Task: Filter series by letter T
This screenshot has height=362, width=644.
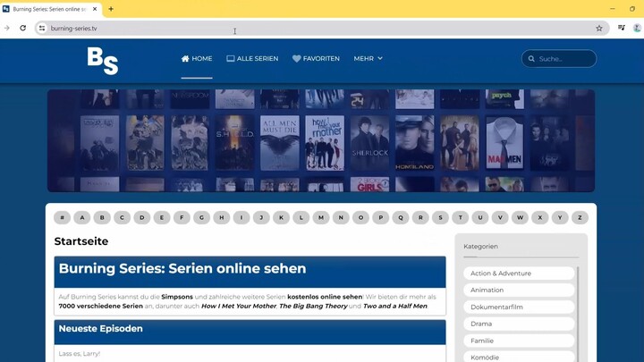Action: pyautogui.click(x=461, y=217)
